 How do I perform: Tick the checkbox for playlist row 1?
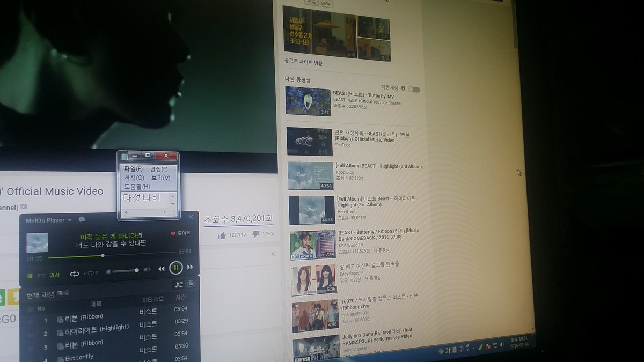(x=30, y=321)
